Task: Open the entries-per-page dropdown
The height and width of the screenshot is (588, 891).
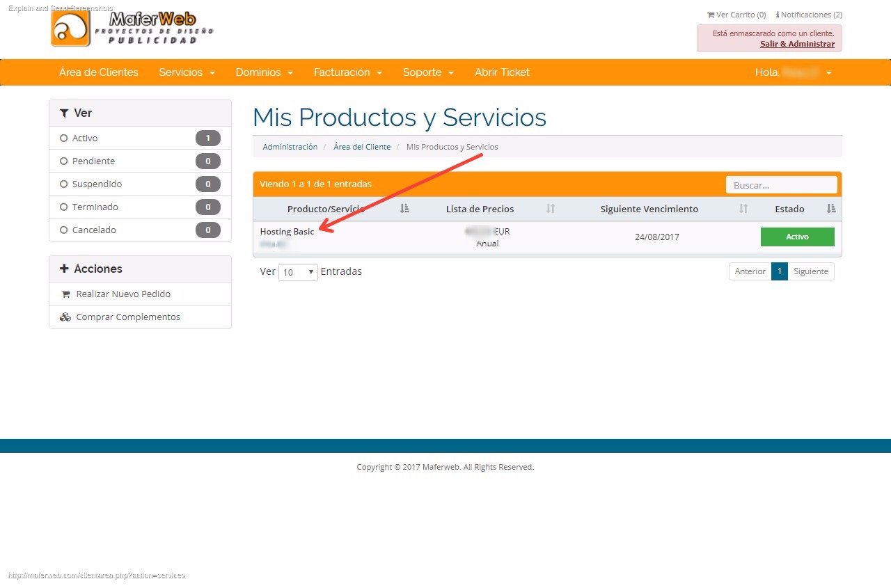Action: coord(298,272)
